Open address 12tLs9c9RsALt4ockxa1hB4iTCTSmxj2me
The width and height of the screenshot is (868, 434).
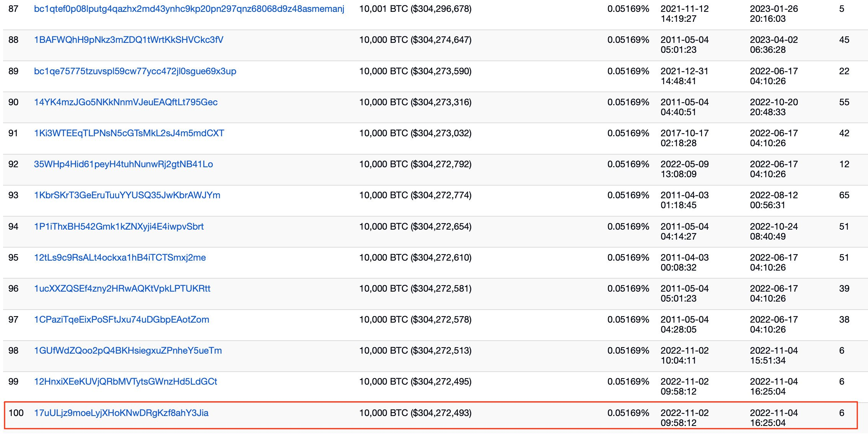[120, 258]
